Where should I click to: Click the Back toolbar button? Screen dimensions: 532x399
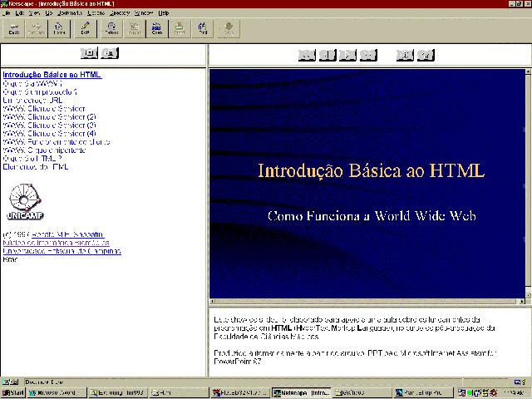pyautogui.click(x=14, y=29)
